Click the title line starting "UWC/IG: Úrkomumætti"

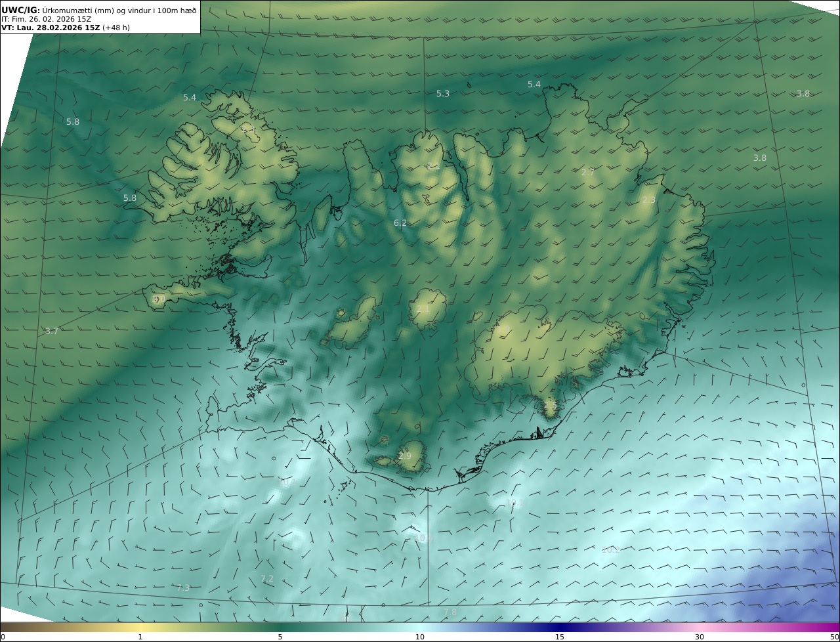point(99,10)
